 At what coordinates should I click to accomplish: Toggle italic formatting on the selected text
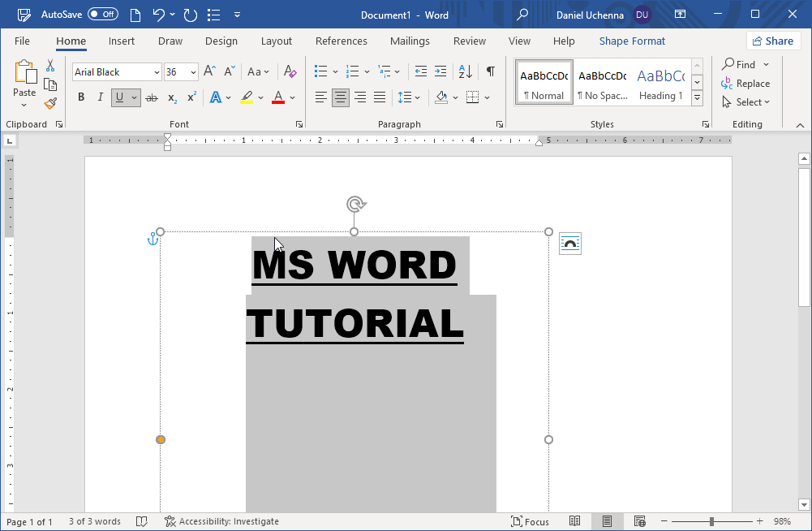click(98, 97)
